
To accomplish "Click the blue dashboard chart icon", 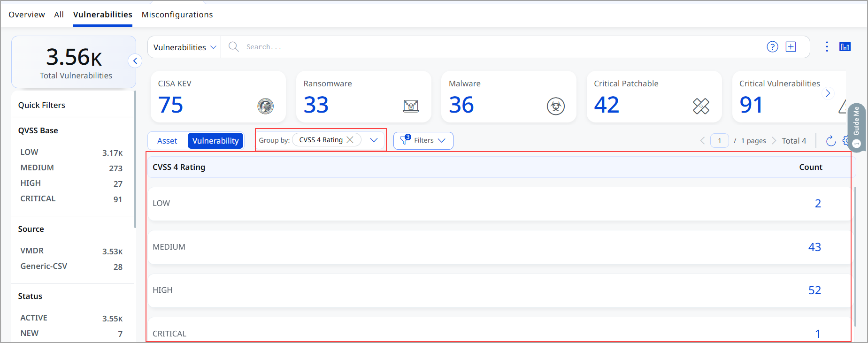I will point(845,46).
